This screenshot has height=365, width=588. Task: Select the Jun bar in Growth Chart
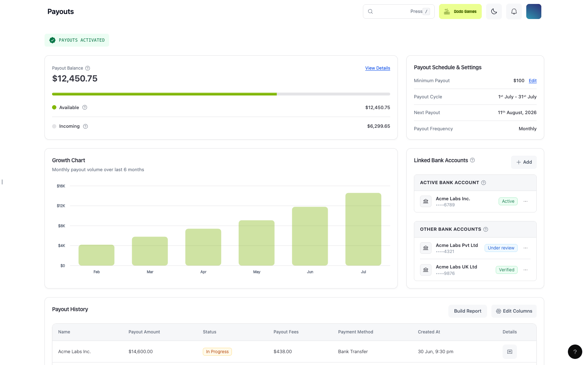click(x=310, y=236)
